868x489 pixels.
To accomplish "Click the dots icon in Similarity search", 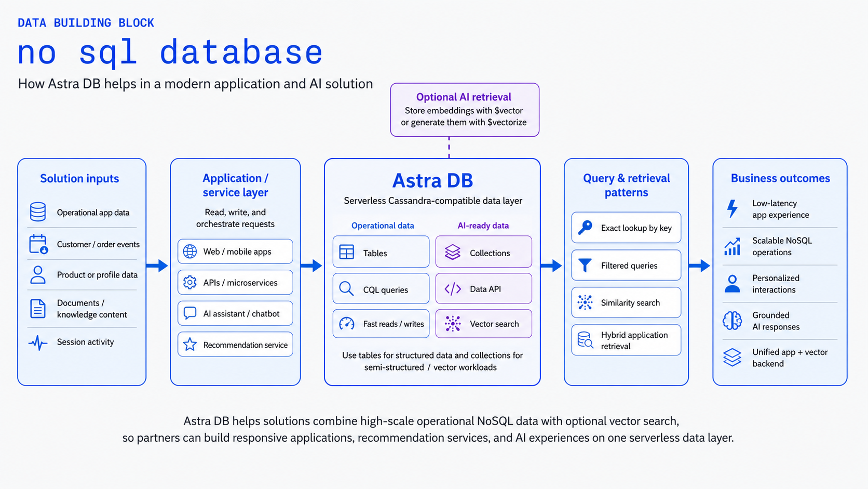I will tap(585, 302).
